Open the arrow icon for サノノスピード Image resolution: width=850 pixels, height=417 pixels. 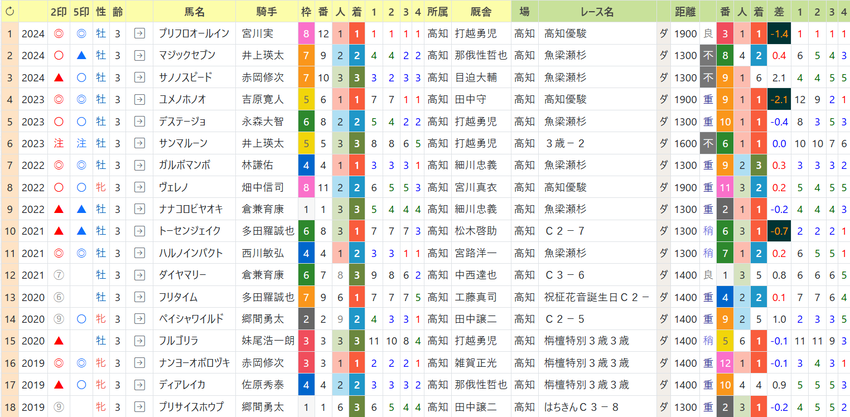click(x=139, y=78)
